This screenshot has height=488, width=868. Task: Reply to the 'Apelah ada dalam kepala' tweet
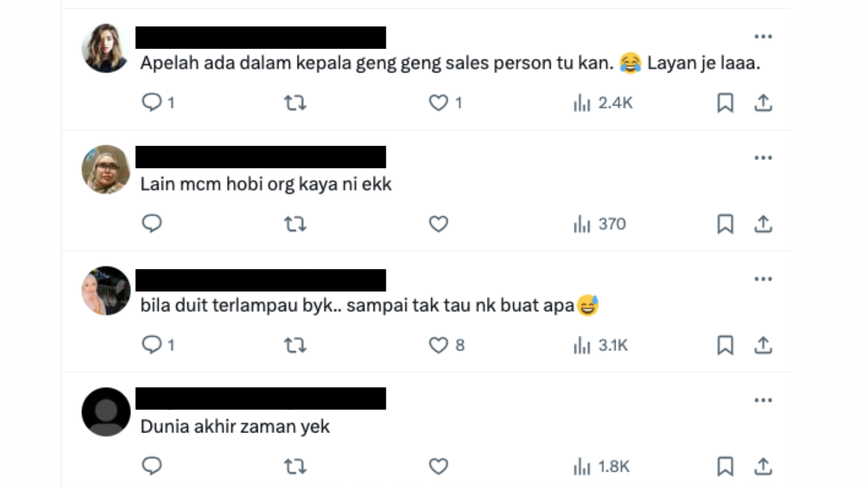(152, 102)
